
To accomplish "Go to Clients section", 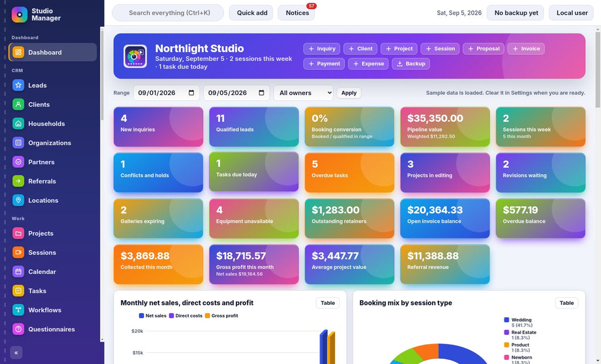I will [52, 104].
